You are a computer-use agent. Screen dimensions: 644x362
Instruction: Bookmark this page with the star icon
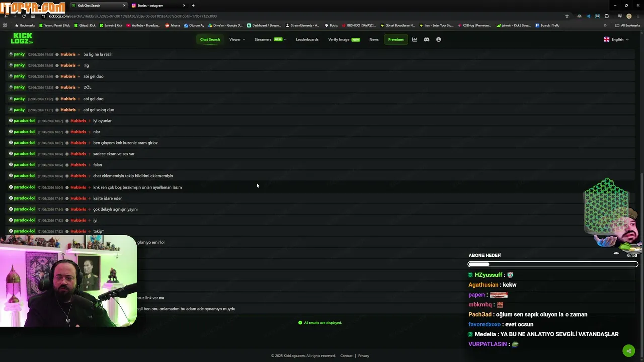(567, 16)
